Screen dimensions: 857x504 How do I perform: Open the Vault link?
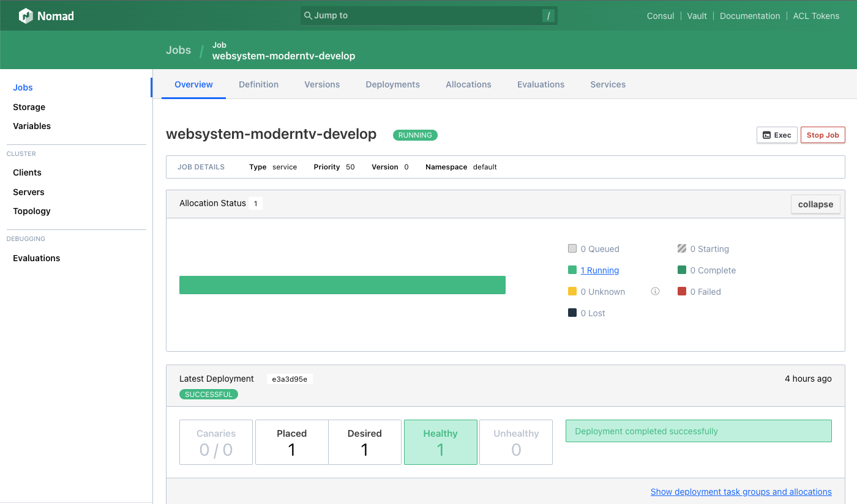click(x=697, y=16)
